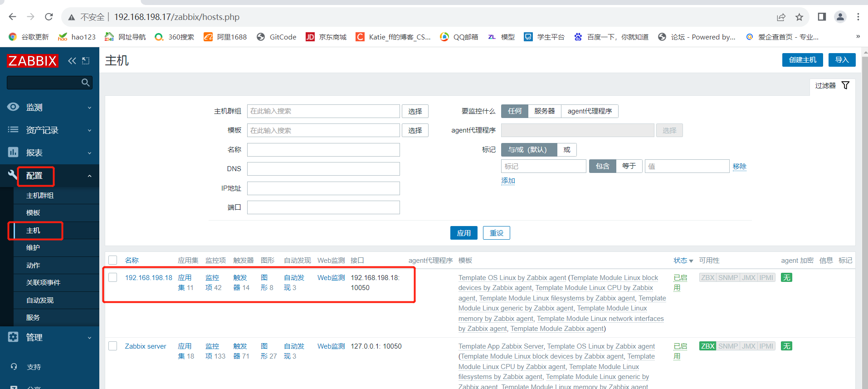This screenshot has height=389, width=868.
Task: Collapse the sidebar with double-chevron icon
Action: pyautogui.click(x=72, y=61)
